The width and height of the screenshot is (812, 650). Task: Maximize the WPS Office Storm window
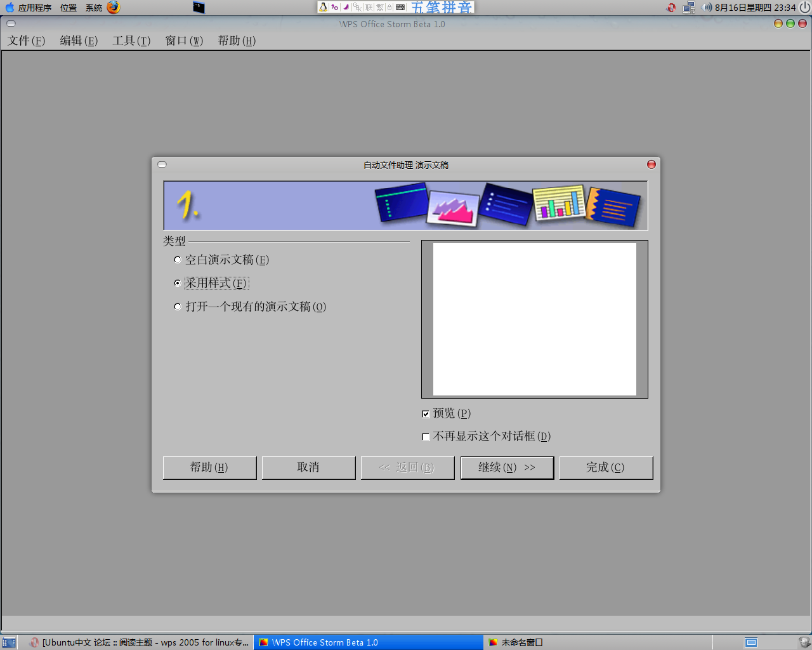click(790, 23)
